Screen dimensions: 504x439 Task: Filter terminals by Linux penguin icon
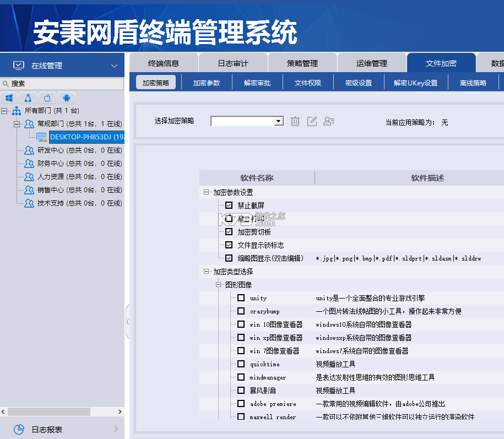click(x=28, y=98)
